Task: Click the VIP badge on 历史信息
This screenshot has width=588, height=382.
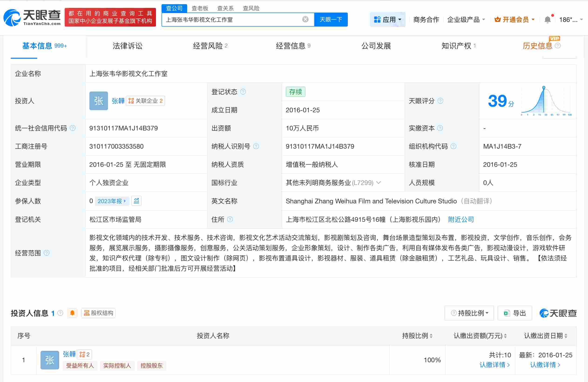Action: pos(555,38)
